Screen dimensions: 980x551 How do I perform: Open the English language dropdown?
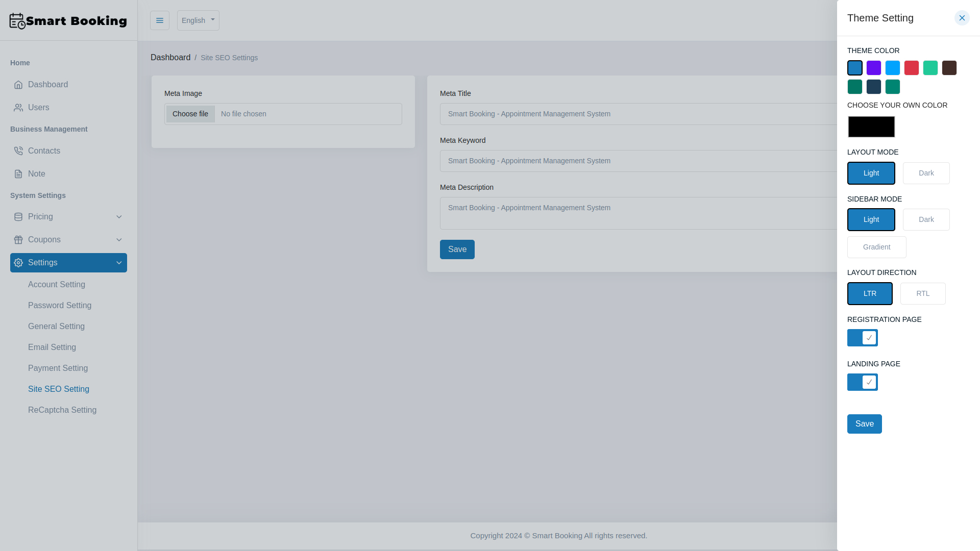point(198,20)
